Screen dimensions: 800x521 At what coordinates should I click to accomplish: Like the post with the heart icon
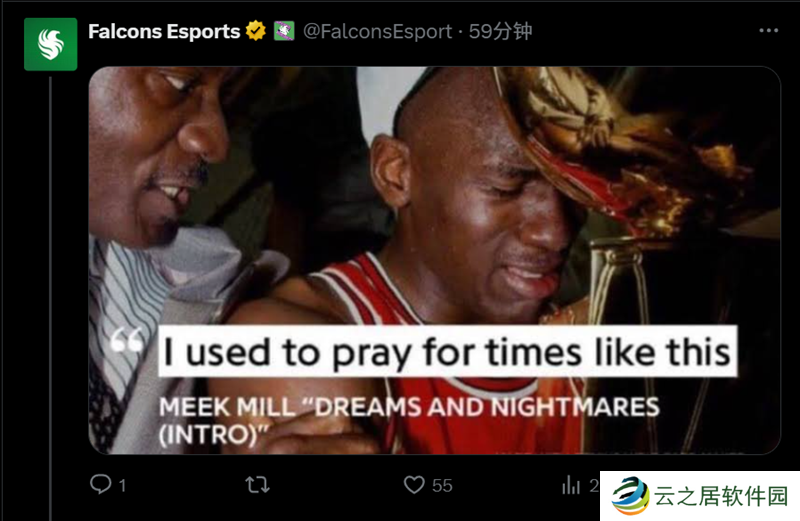tap(414, 485)
